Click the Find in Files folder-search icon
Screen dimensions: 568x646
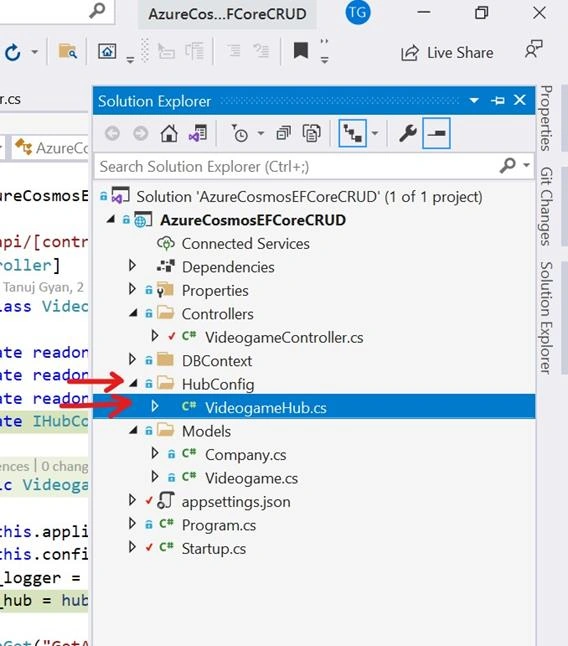[x=68, y=51]
